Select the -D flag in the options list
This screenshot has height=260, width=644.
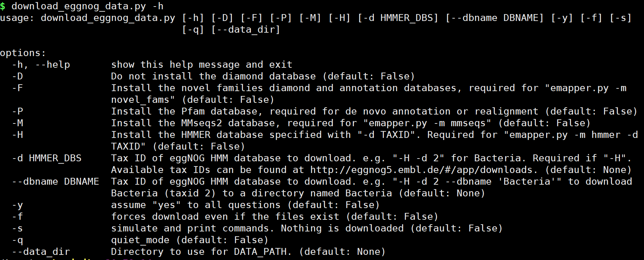click(x=18, y=76)
